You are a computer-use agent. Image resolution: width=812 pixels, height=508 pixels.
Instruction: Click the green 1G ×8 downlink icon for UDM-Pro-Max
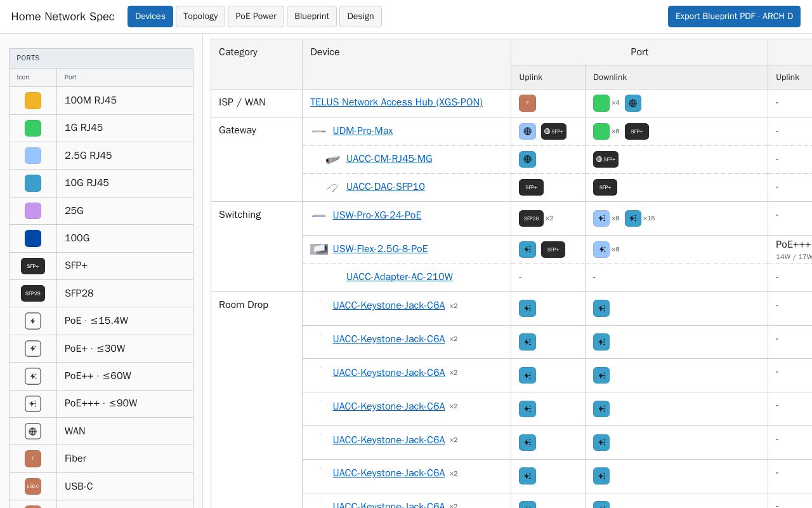click(x=601, y=131)
